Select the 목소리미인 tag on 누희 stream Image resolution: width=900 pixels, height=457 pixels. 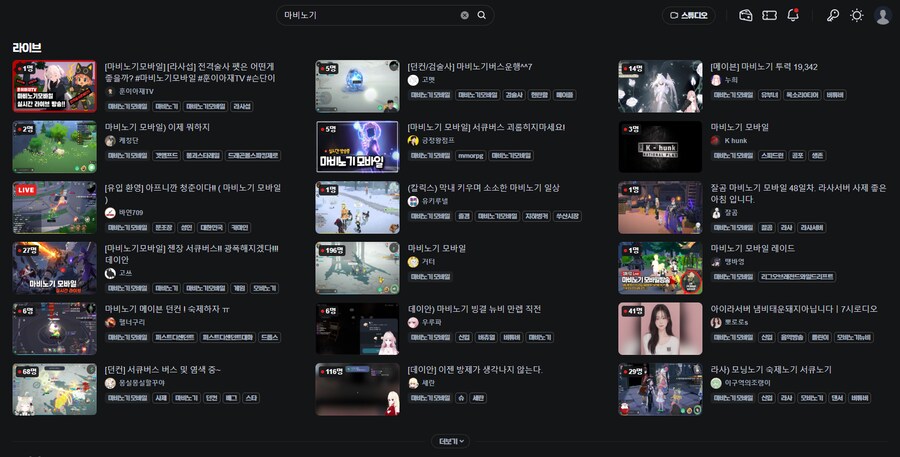(802, 95)
